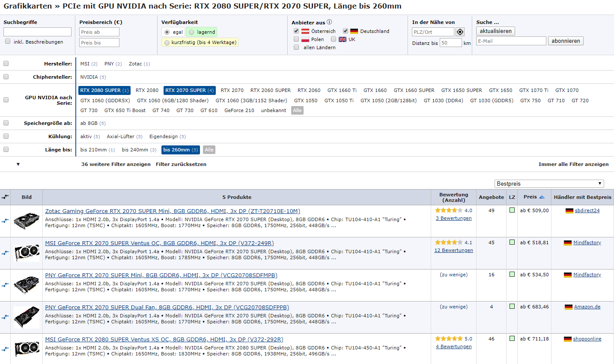This screenshot has height=364, width=614.
Task: Check the Hersteller filter row checkbox
Action: point(6,63)
